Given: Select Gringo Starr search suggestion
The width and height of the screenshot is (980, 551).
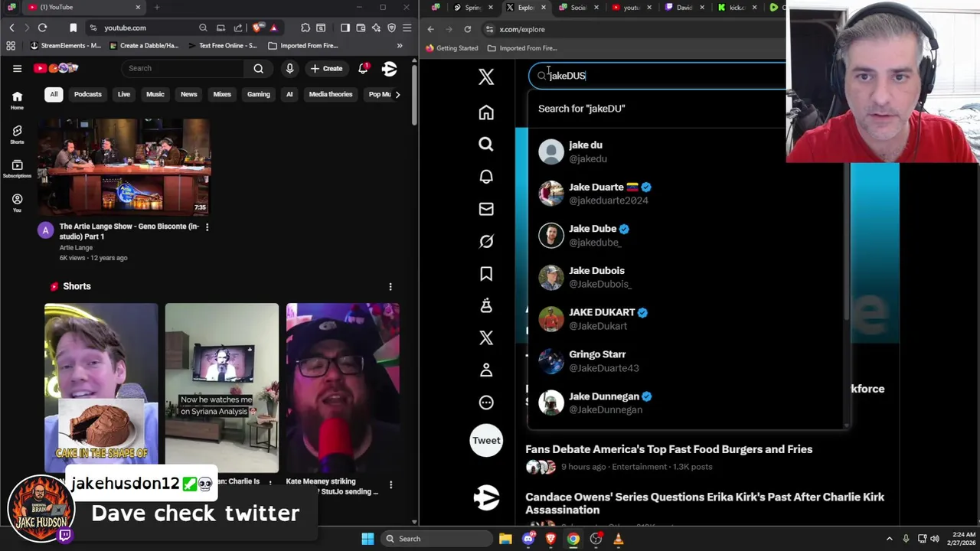Looking at the screenshot, I should 687,360.
